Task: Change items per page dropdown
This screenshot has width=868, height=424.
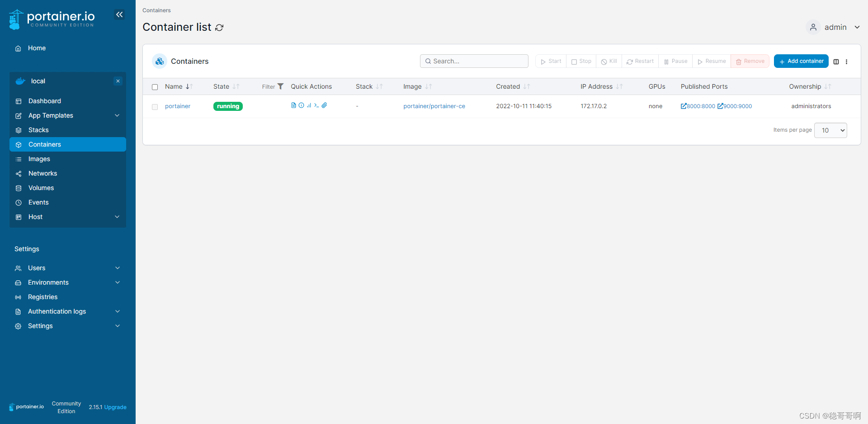Action: (x=830, y=130)
